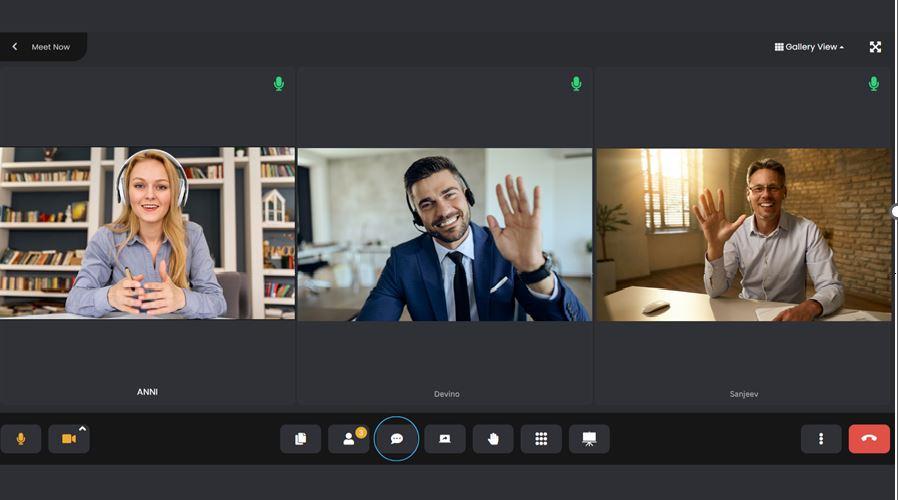Viewport: 898px width, 500px height.
Task: Open the whiteboard presentation tool
Action: [589, 439]
